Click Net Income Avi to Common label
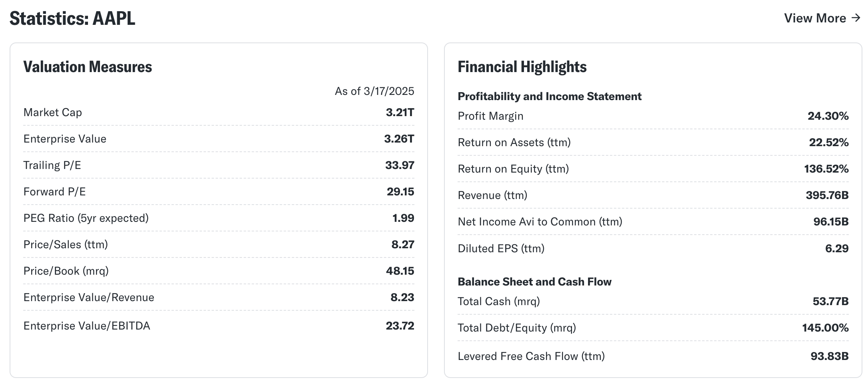The width and height of the screenshot is (868, 382). [540, 222]
